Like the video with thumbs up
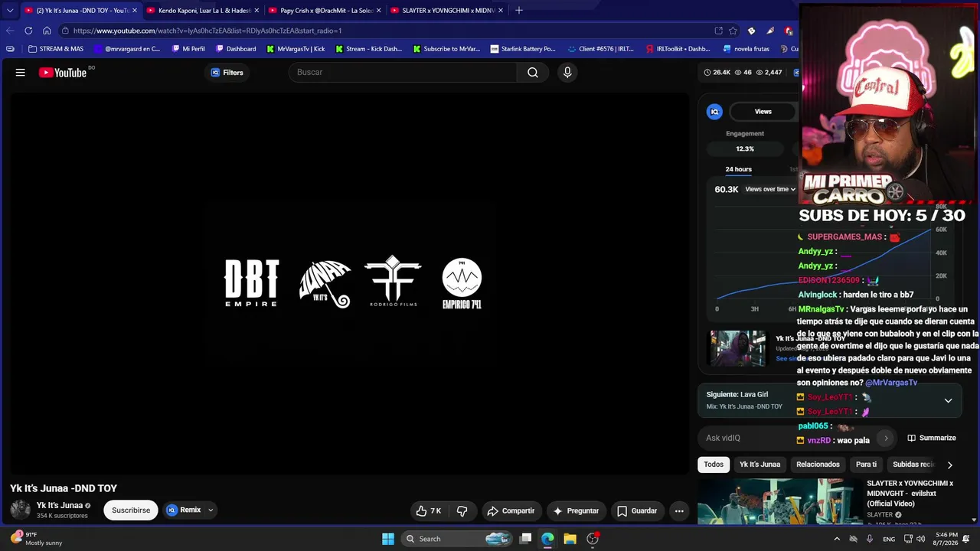The width and height of the screenshot is (980, 551). click(x=429, y=510)
